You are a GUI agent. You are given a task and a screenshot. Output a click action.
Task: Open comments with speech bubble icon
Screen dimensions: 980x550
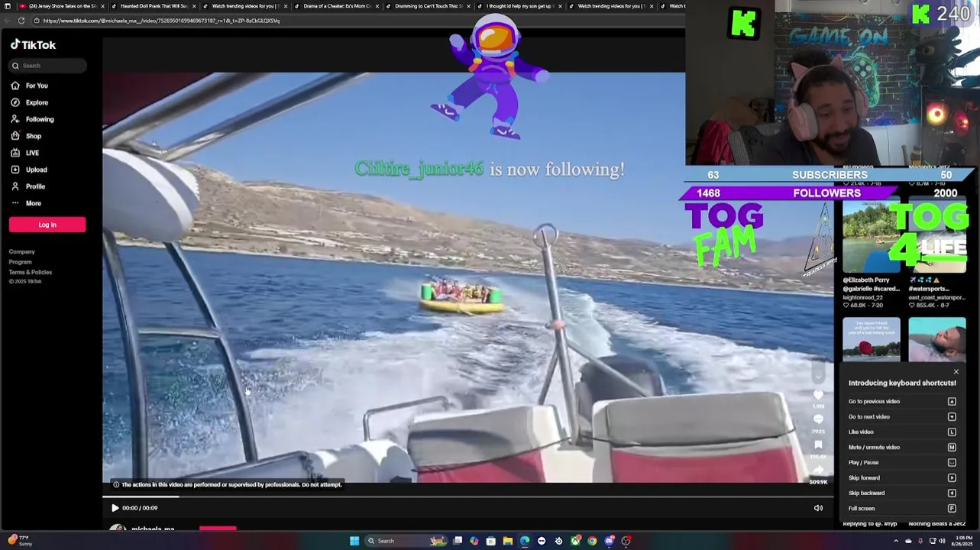pos(818,419)
